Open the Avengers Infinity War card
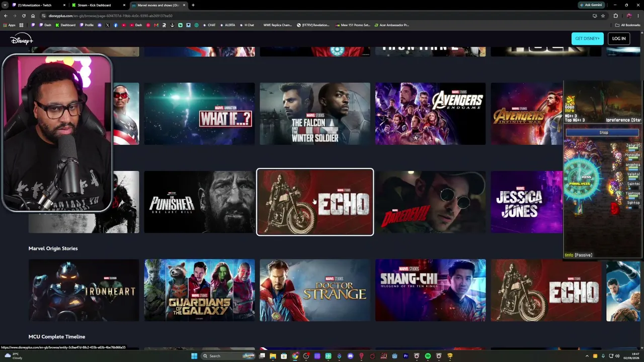Image resolution: width=644 pixels, height=362 pixels. click(x=526, y=114)
